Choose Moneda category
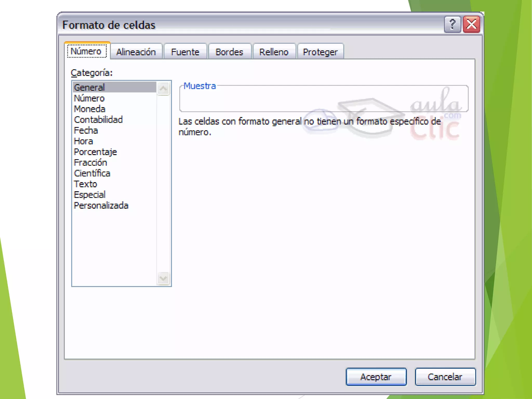The width and height of the screenshot is (532, 399). pyautogui.click(x=90, y=109)
